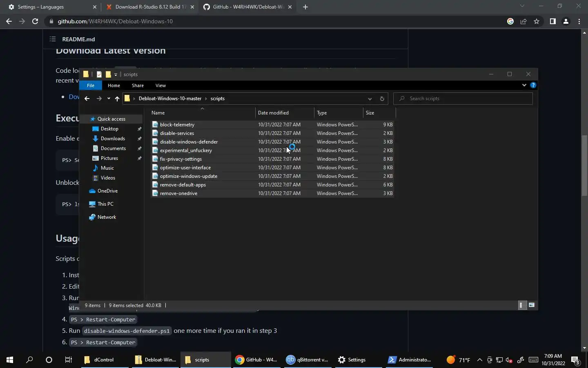This screenshot has height=368, width=588.
Task: Open Windows Start menu
Action: (x=10, y=360)
